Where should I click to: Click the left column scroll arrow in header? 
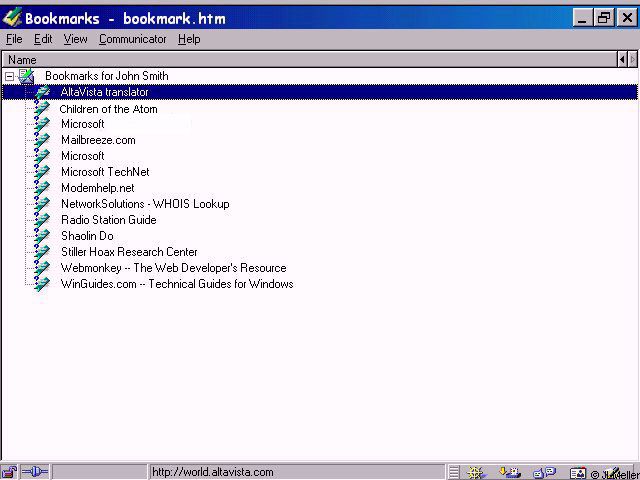point(622,60)
